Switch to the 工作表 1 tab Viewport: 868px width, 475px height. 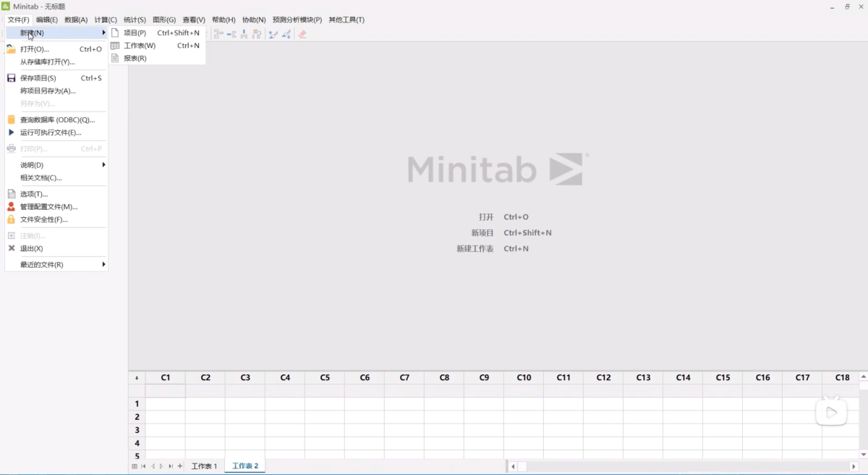point(204,466)
